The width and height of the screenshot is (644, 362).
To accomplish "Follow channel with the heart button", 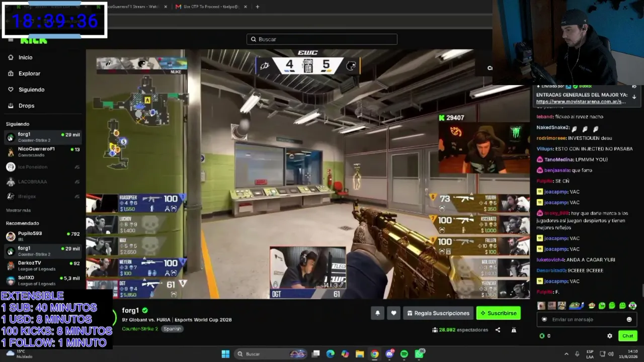I will tap(393, 313).
